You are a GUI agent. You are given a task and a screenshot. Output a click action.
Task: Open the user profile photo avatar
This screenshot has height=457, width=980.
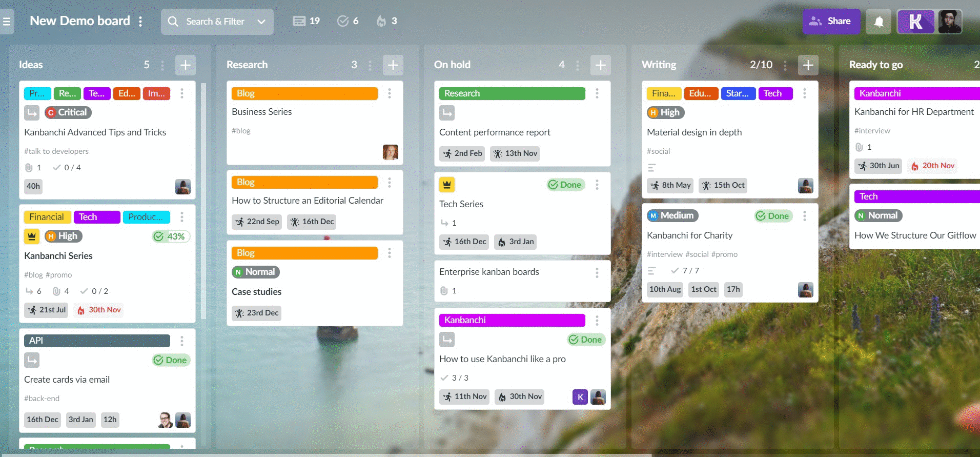950,22
